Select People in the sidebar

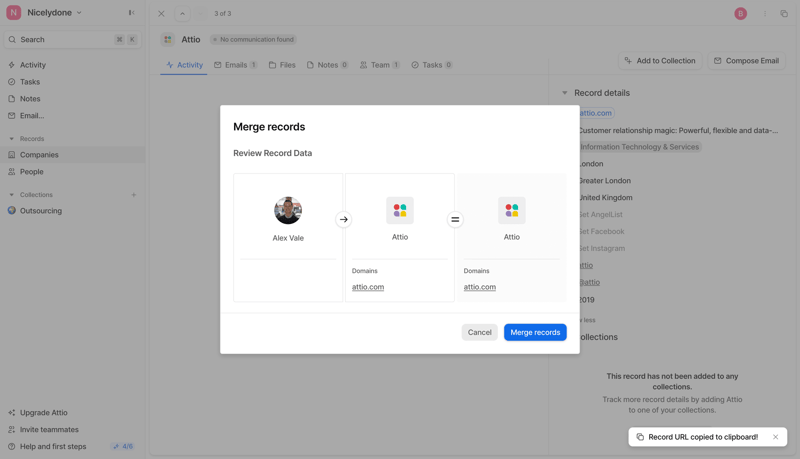click(31, 171)
